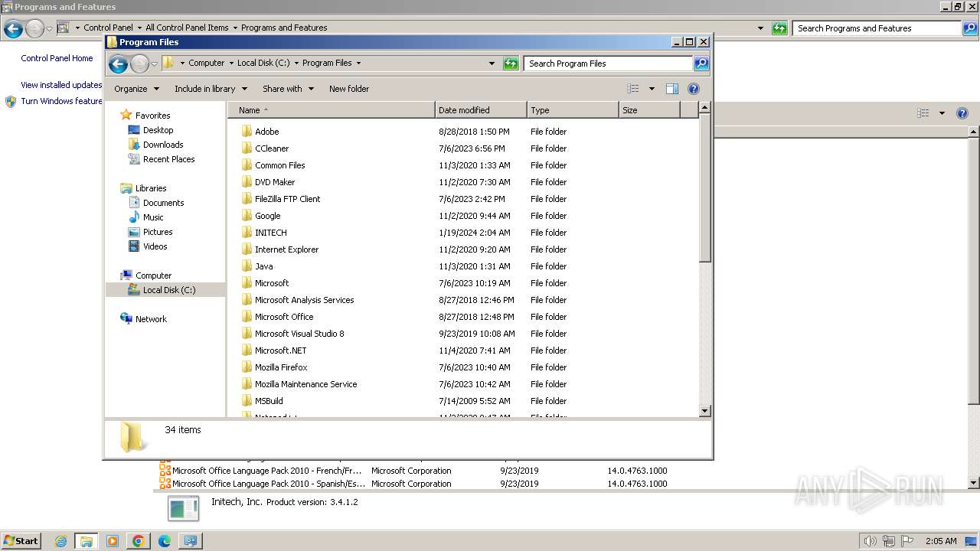The image size is (980, 551).
Task: Open Microsoft Edge from the taskbar
Action: click(x=165, y=541)
